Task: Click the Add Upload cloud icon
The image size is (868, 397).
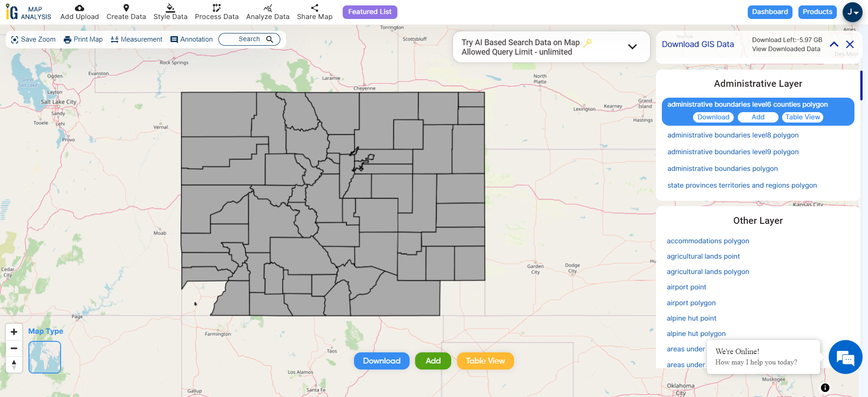Action: [x=80, y=8]
